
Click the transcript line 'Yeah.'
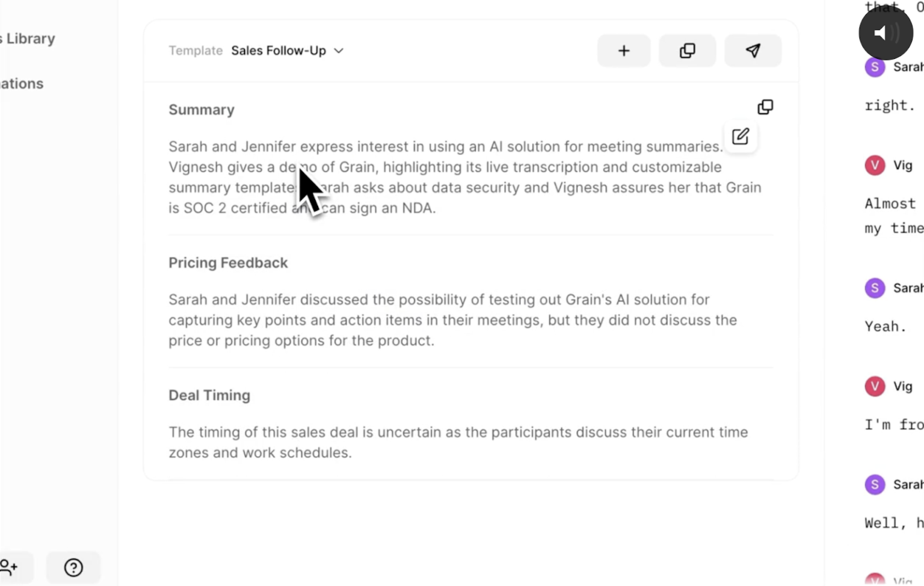(885, 327)
